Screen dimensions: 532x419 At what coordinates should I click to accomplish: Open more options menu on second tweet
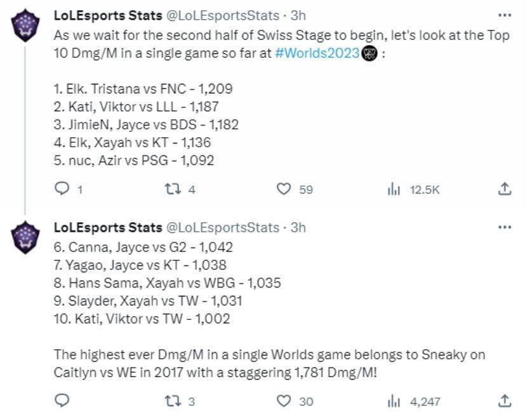click(x=505, y=227)
